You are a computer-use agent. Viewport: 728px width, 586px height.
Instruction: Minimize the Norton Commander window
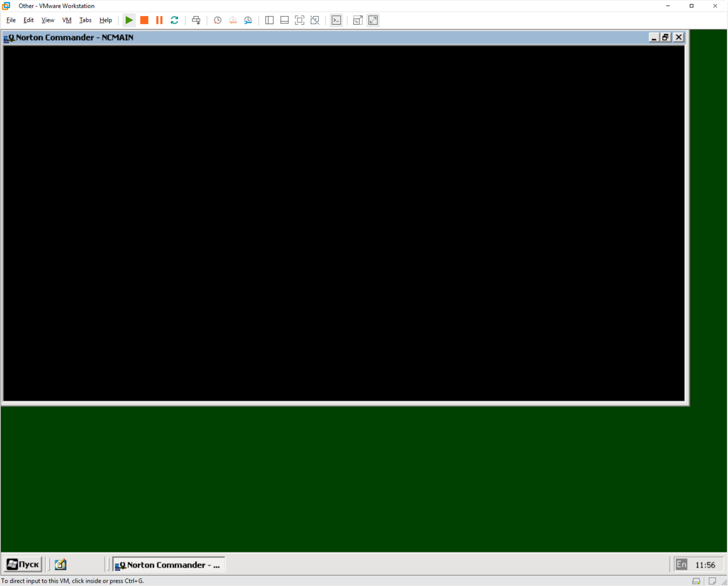coord(654,37)
